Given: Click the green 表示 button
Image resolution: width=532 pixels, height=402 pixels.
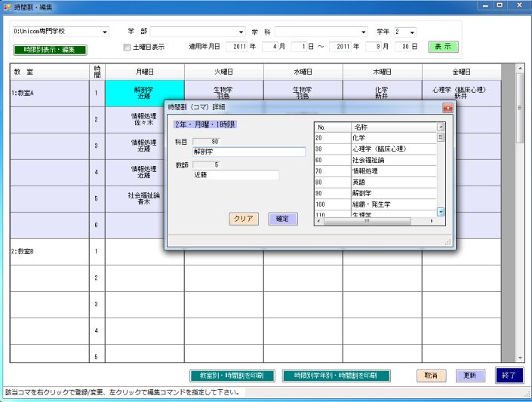Looking at the screenshot, I should [443, 47].
